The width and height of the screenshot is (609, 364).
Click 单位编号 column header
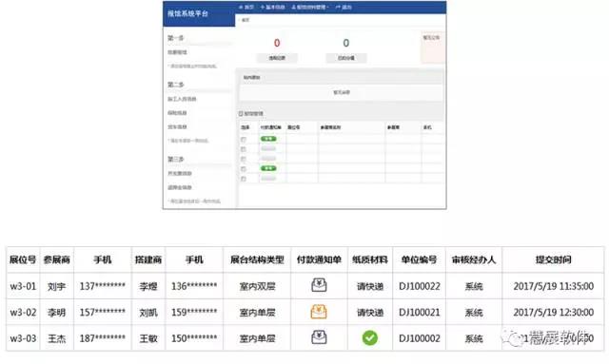click(419, 259)
